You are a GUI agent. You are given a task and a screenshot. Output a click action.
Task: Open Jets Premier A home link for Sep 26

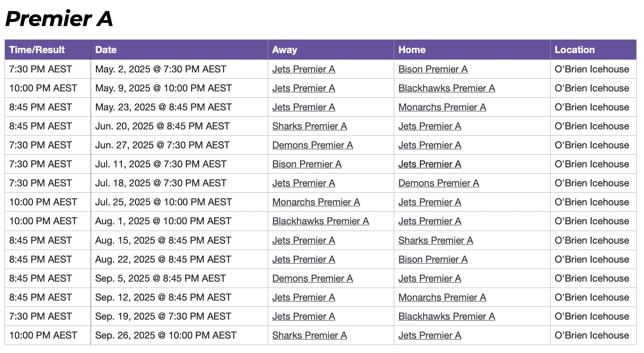click(430, 335)
